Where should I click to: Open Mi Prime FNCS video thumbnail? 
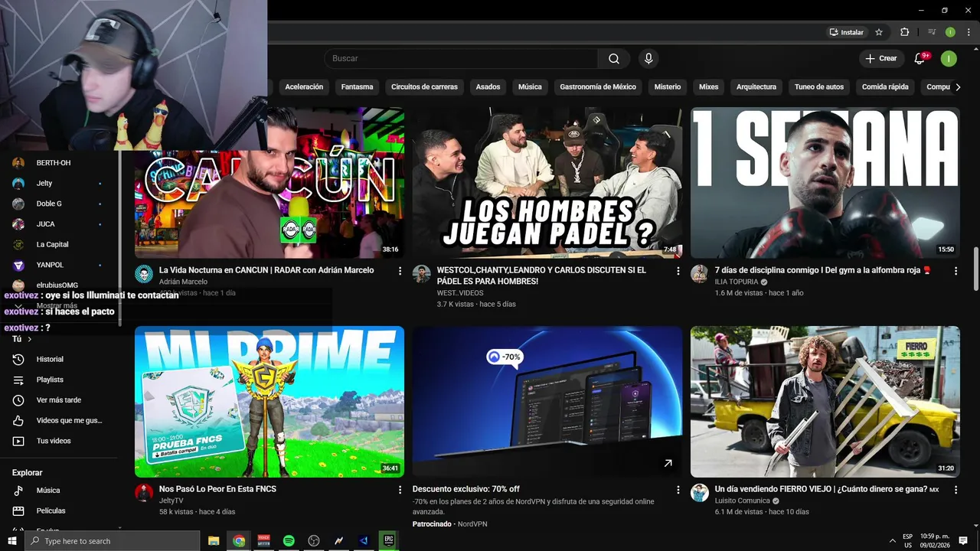coord(269,402)
